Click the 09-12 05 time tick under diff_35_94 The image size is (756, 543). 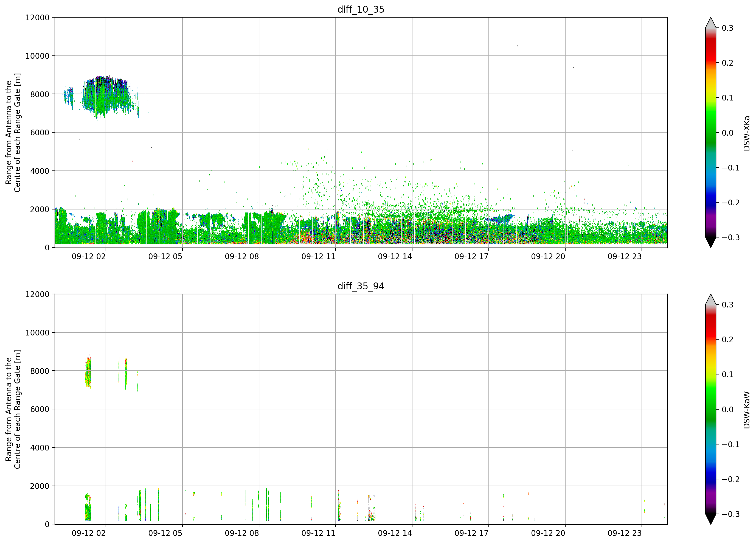(x=165, y=533)
